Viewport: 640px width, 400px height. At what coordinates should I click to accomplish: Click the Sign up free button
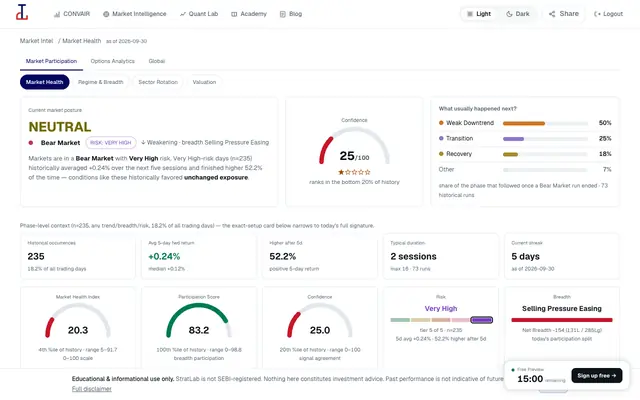pos(597,376)
